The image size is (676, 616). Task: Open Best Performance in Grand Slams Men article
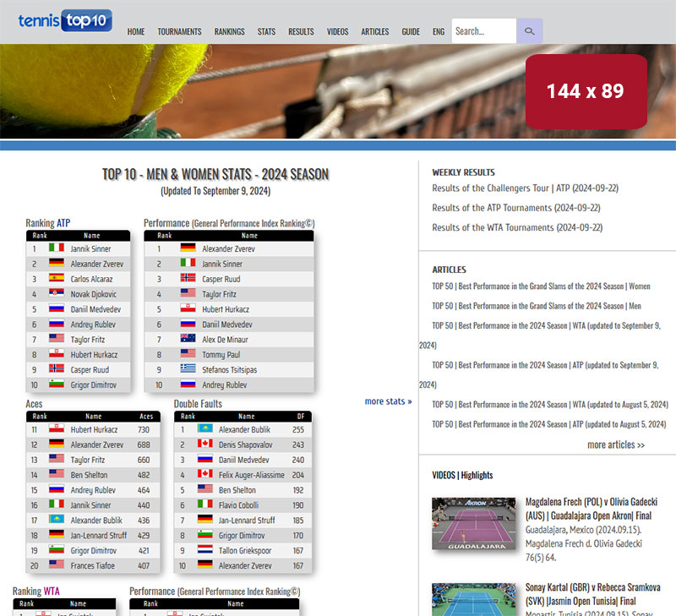(x=537, y=306)
